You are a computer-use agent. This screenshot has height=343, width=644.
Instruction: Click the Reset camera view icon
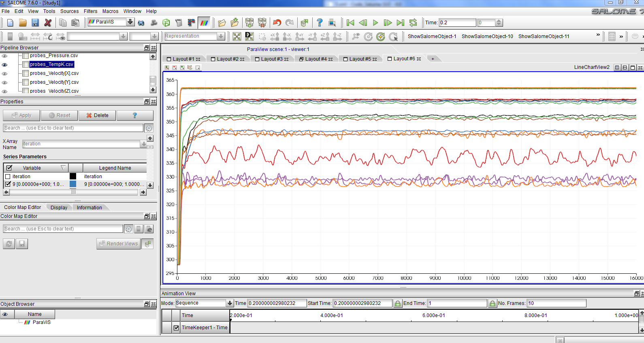coord(237,37)
